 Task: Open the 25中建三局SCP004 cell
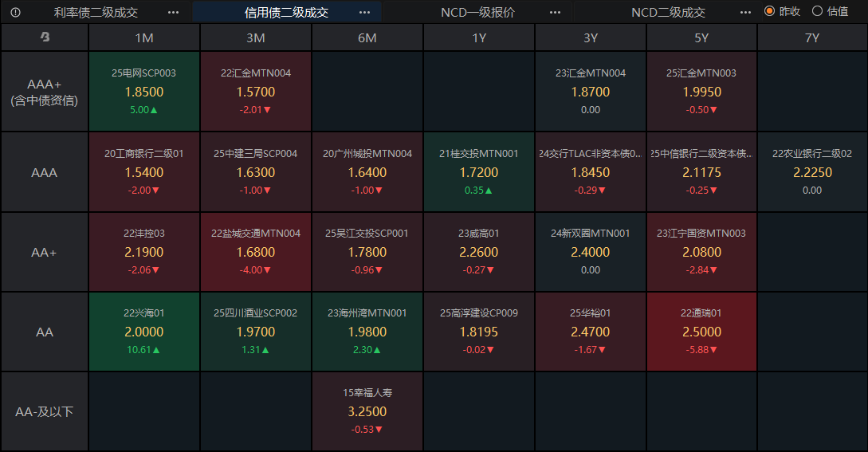[256, 172]
